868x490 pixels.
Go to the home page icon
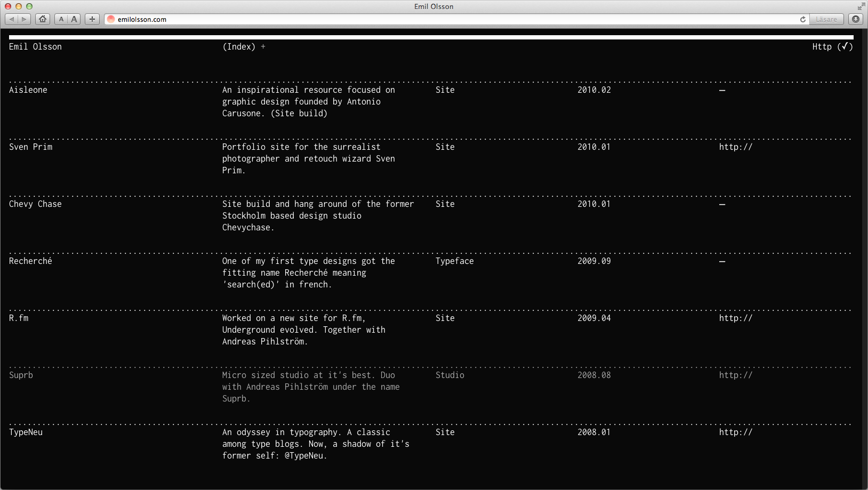pos(43,19)
